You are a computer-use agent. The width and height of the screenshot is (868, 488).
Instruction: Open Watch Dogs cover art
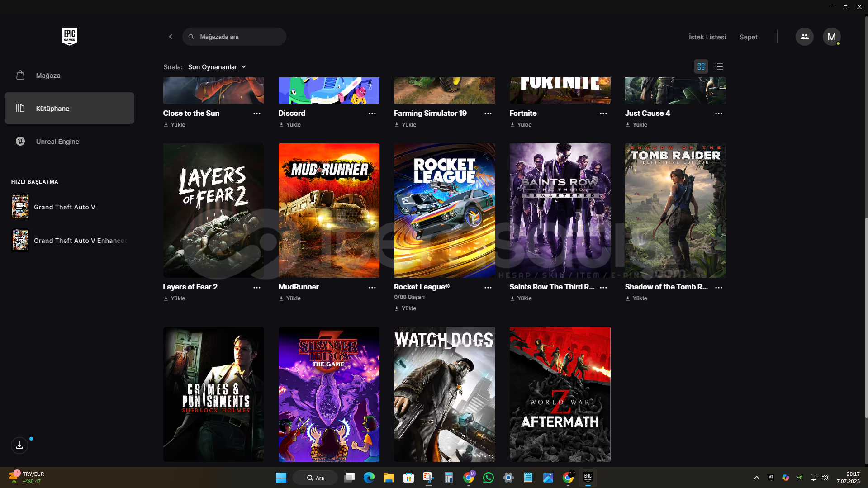click(x=444, y=394)
